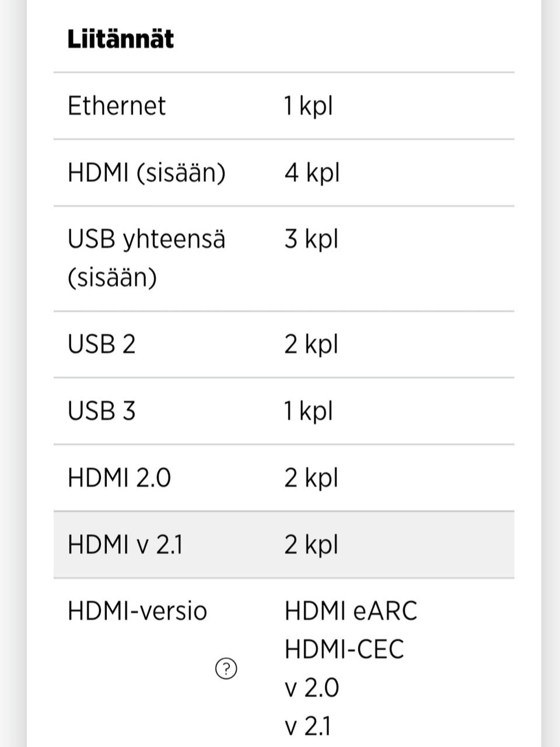Click the question mark help icon beside HDMI-versio
The image size is (560, 747).
point(226,669)
